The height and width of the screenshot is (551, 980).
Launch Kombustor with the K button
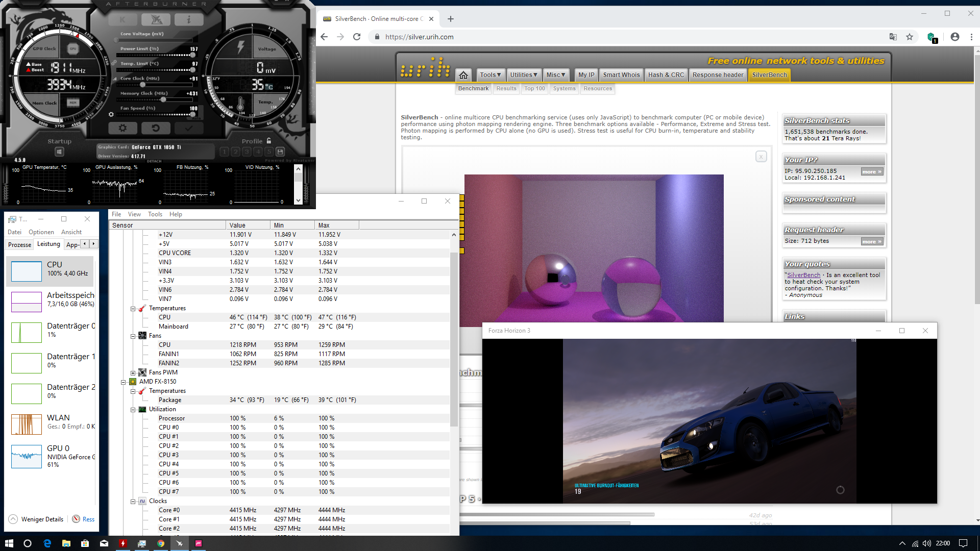click(x=122, y=20)
